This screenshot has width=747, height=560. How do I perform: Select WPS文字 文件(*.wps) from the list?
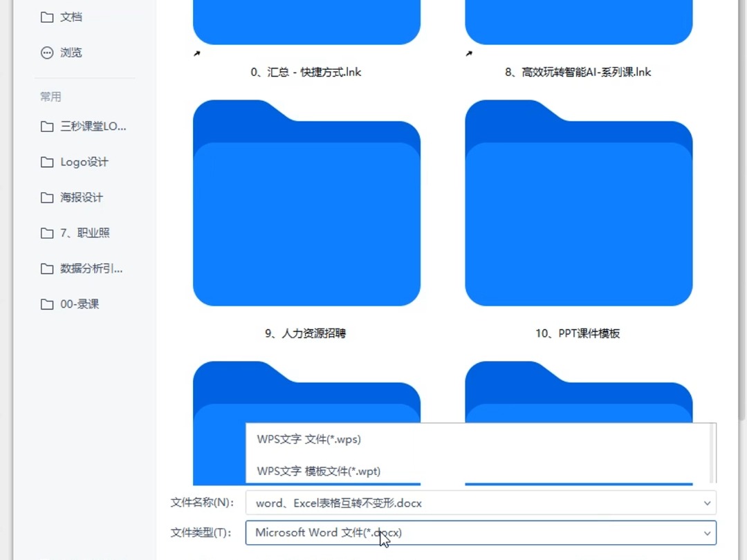pyautogui.click(x=307, y=439)
